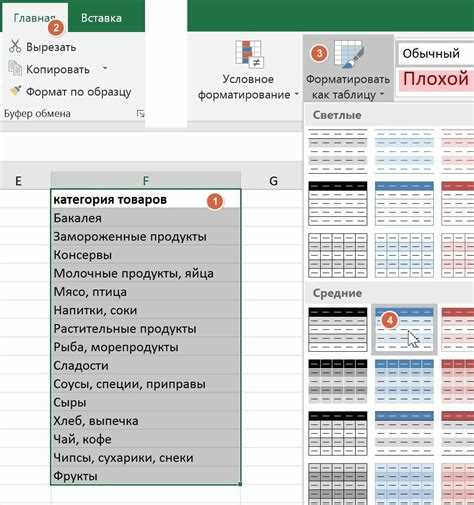Click Формат по образцу button
474x505 pixels.
(x=70, y=91)
